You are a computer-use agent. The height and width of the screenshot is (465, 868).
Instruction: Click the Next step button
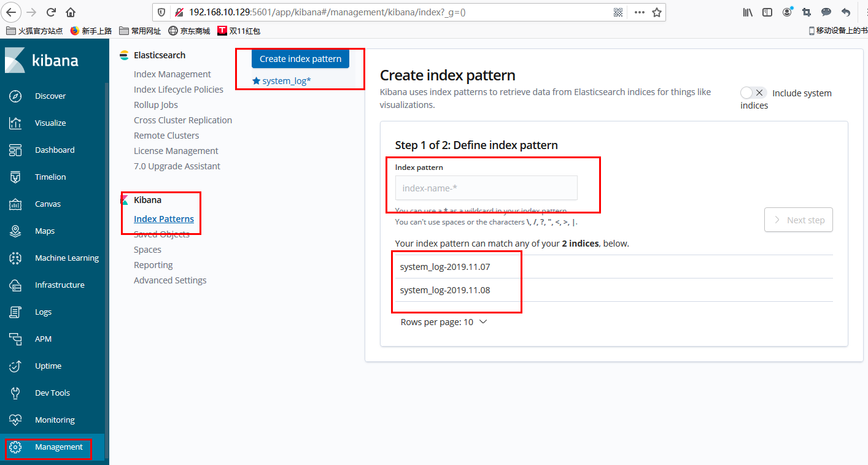799,220
